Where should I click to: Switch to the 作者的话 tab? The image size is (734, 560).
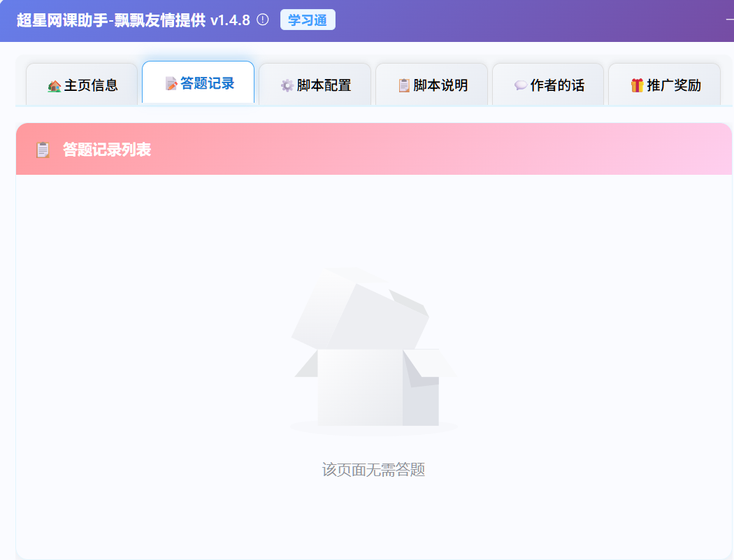tap(548, 84)
